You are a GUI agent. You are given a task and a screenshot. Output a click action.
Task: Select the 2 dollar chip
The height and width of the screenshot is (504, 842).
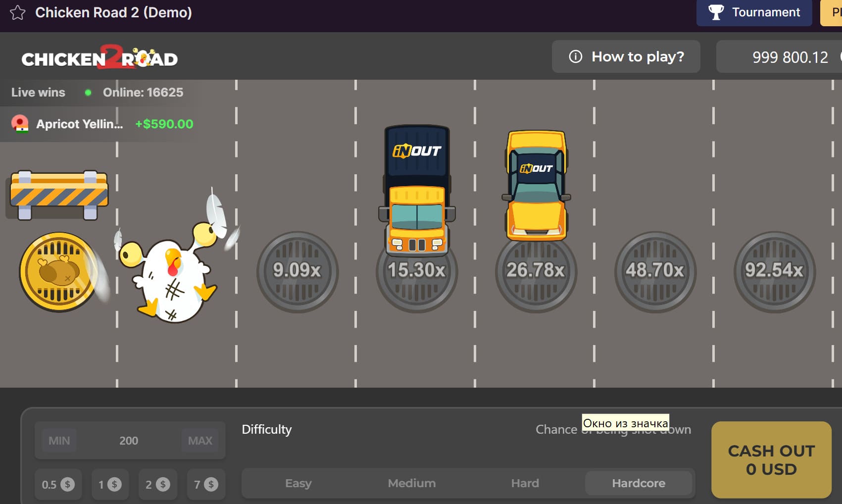(158, 485)
